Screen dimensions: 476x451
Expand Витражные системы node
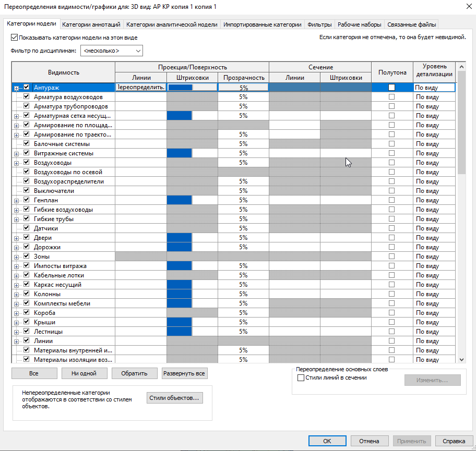pos(16,154)
